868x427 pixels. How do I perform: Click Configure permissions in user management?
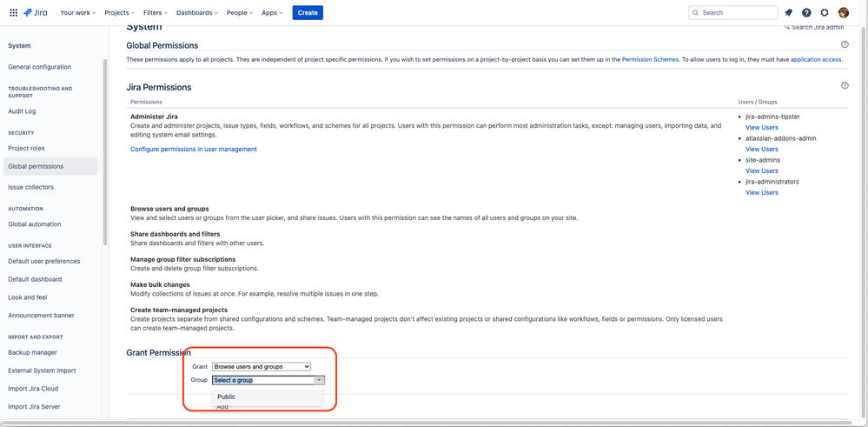click(194, 149)
